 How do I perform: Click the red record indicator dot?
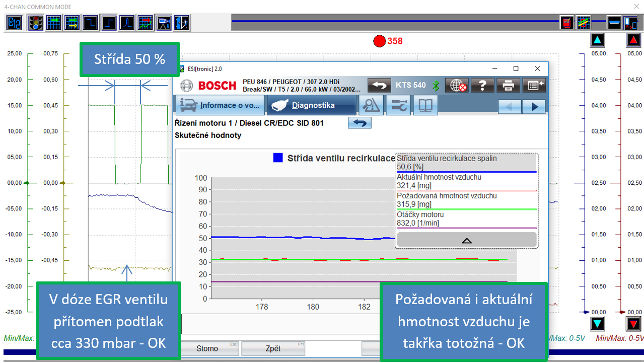pos(379,41)
